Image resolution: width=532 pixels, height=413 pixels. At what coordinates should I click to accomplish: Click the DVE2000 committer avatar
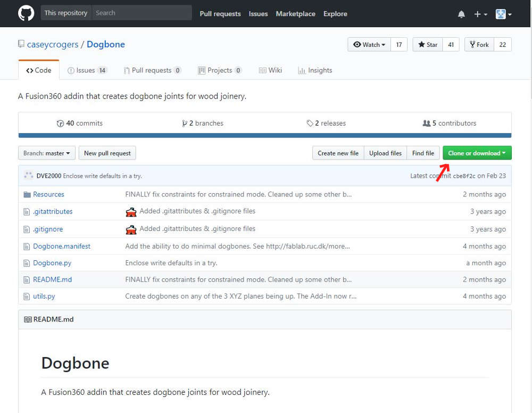point(28,176)
